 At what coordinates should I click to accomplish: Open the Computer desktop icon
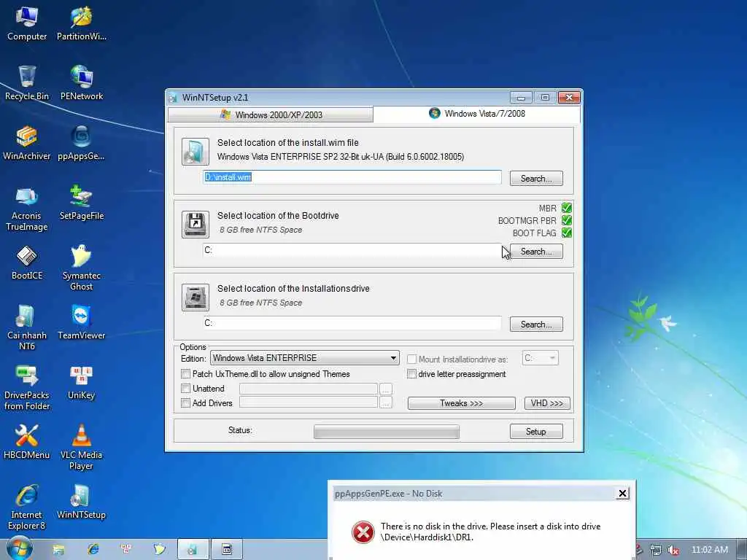coord(27,23)
